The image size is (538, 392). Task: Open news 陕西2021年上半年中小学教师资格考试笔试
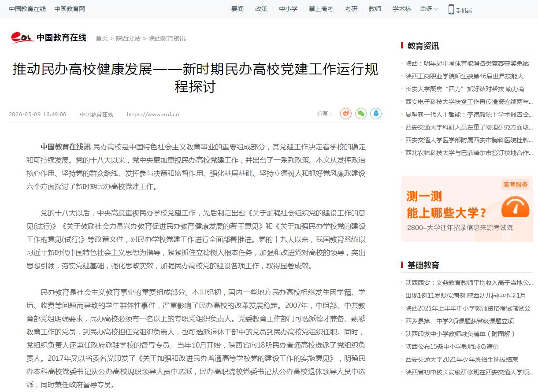468,308
